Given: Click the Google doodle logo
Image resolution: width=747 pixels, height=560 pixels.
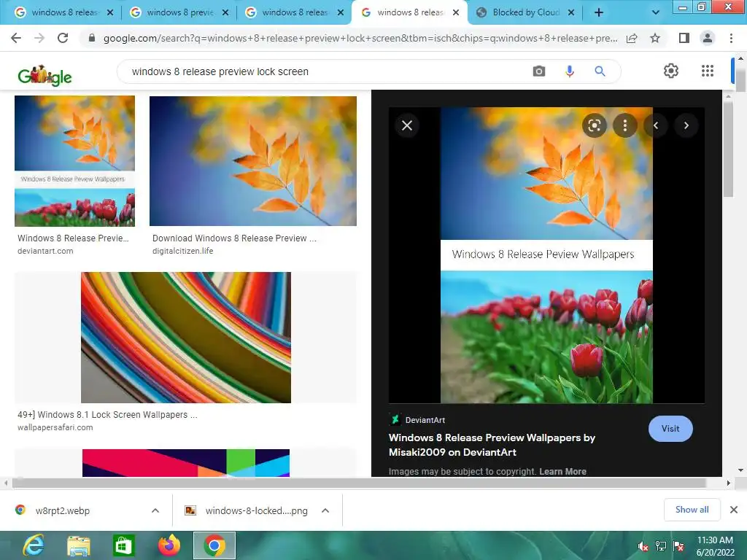Looking at the screenshot, I should (44, 75).
